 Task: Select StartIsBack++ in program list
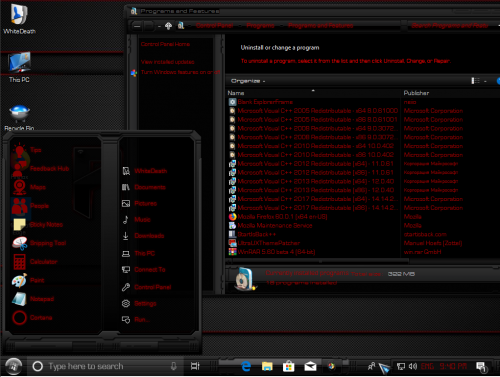252,234
